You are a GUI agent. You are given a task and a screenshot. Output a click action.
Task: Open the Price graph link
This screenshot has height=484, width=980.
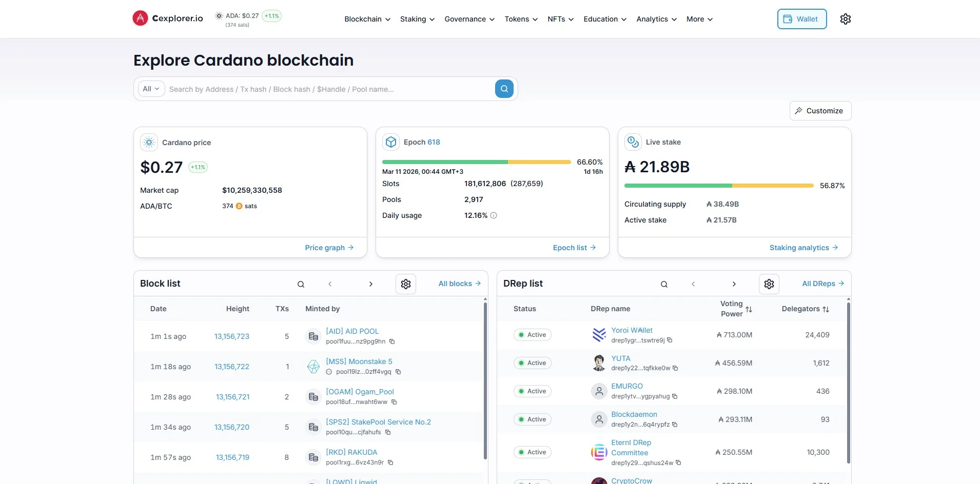coord(329,248)
